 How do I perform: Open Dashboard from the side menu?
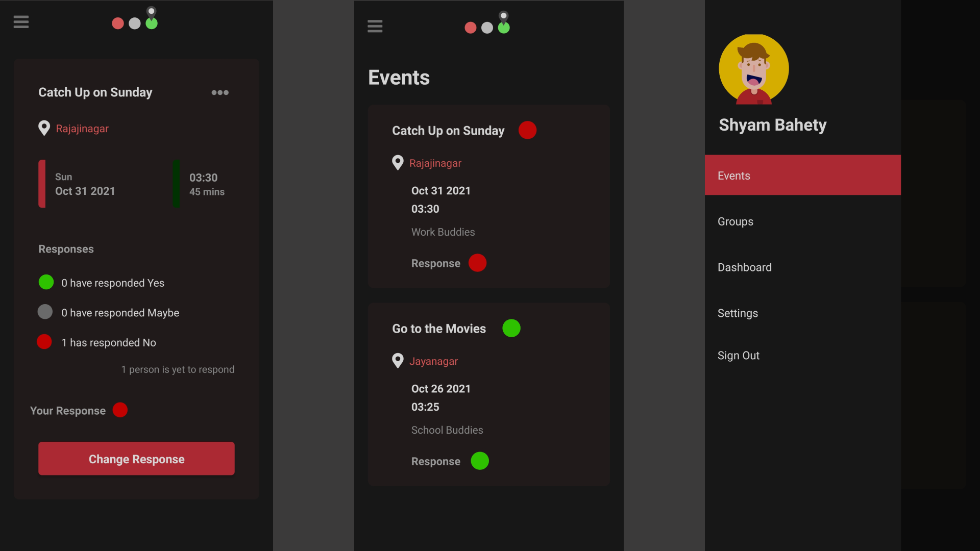[x=744, y=267]
